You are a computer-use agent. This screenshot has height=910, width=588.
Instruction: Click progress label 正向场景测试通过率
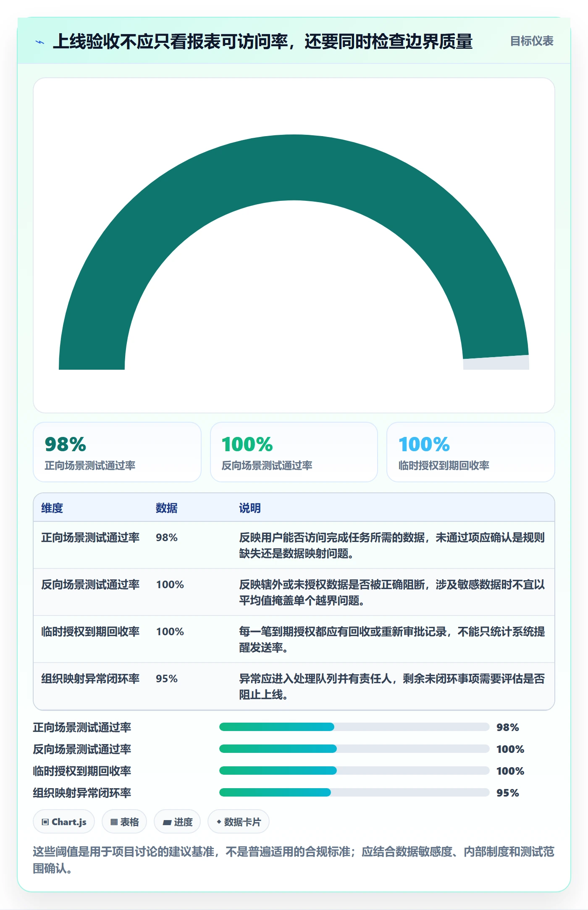[82, 727]
